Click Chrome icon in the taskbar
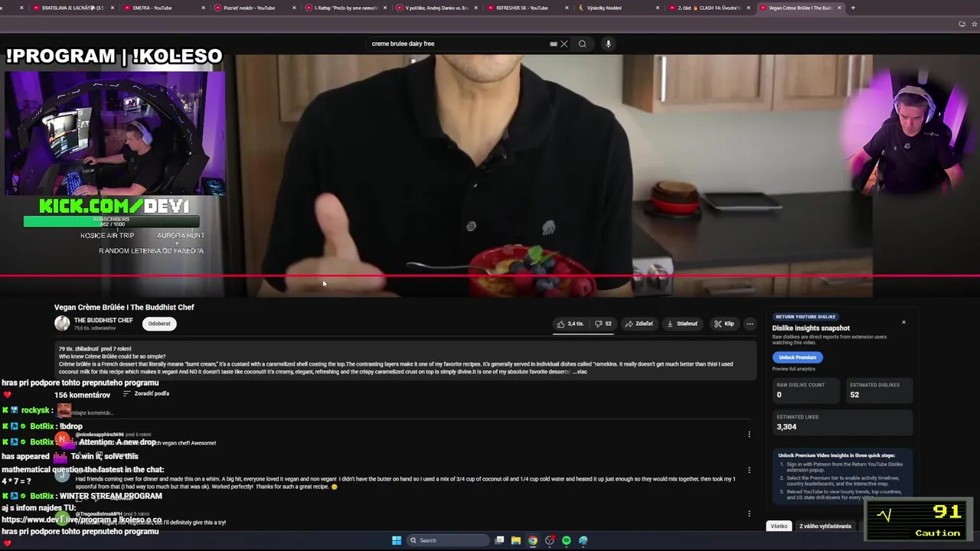Viewport: 980px width, 551px height. 533,540
